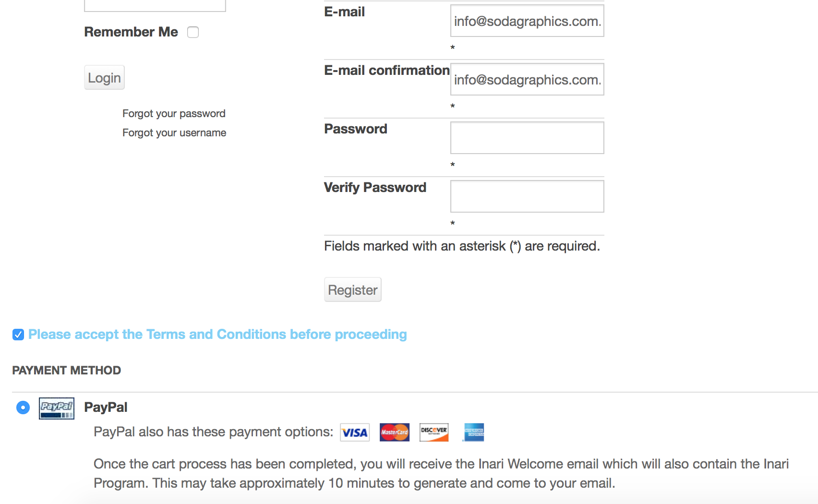This screenshot has height=504, width=818.
Task: Open the Forgot your password link
Action: tap(174, 114)
